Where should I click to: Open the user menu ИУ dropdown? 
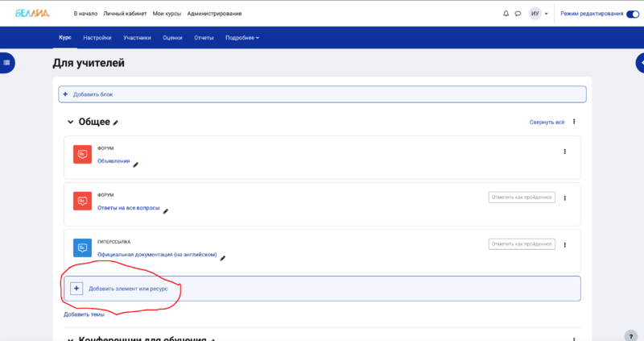(x=539, y=14)
